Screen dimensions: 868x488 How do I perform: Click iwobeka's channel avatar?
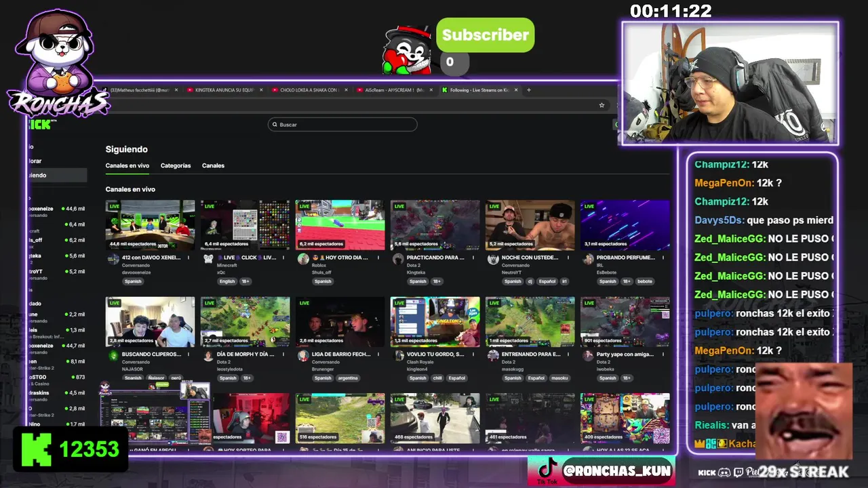pyautogui.click(x=588, y=356)
